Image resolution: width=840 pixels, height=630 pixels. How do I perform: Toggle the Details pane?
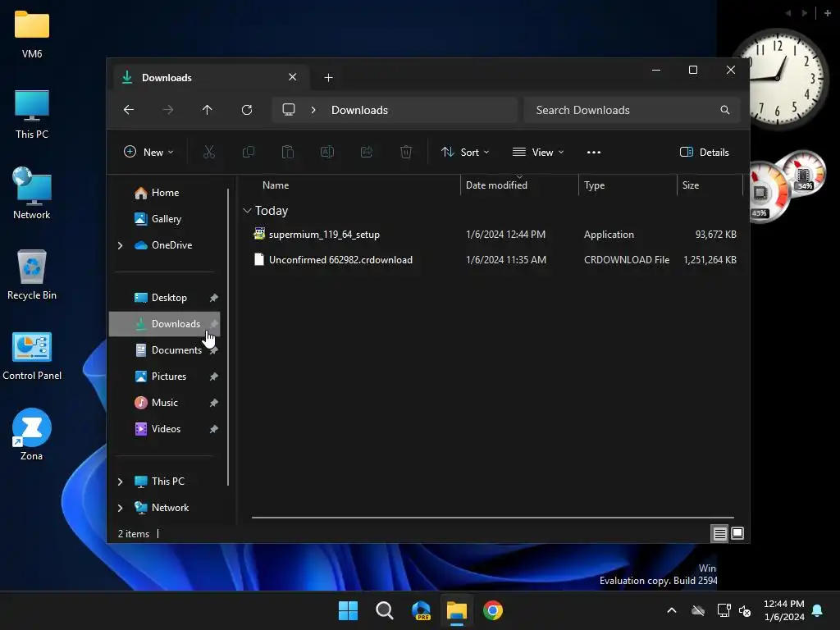tap(704, 152)
